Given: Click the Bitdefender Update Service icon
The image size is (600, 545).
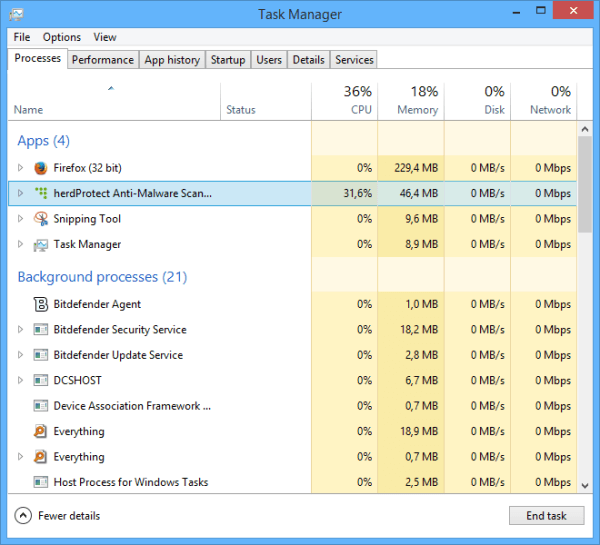Looking at the screenshot, I should [41, 355].
